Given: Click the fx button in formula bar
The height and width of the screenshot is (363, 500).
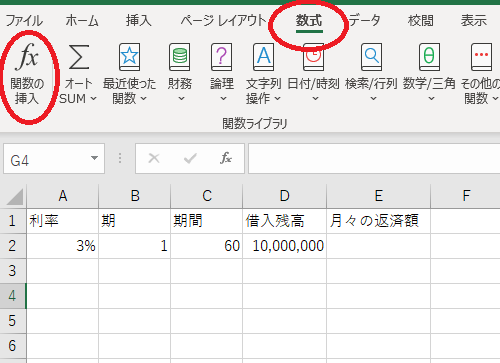Looking at the screenshot, I should [226, 158].
